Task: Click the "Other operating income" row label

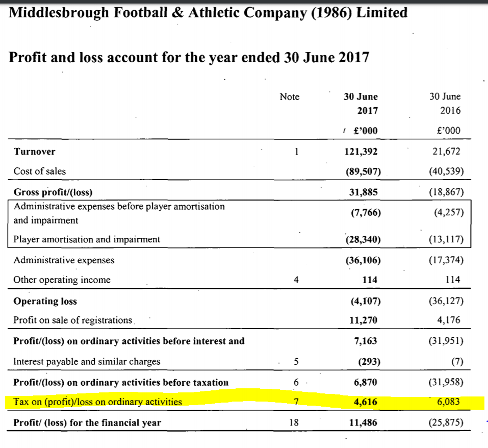Action: point(62,280)
